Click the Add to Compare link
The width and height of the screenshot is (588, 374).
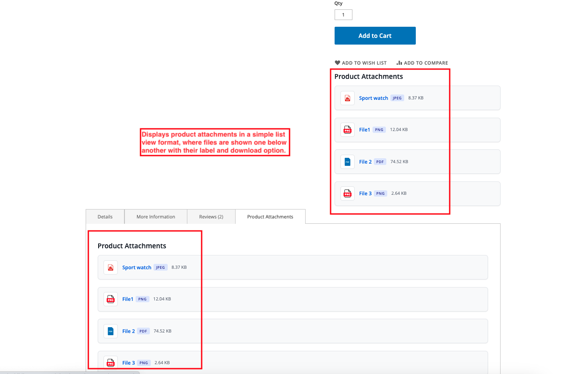[422, 63]
